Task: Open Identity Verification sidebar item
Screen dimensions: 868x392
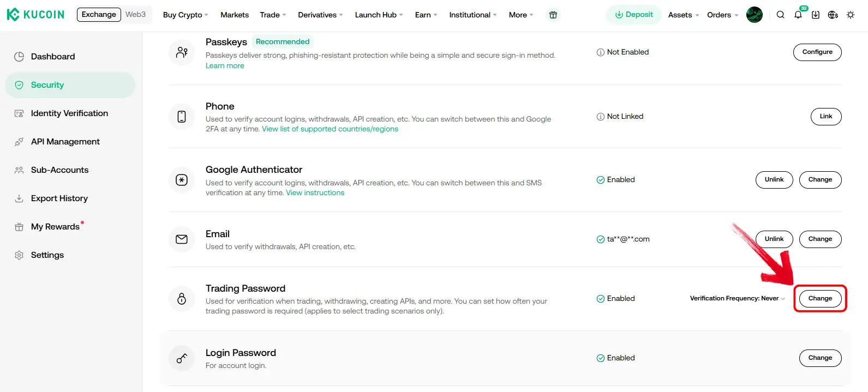Action: (70, 113)
